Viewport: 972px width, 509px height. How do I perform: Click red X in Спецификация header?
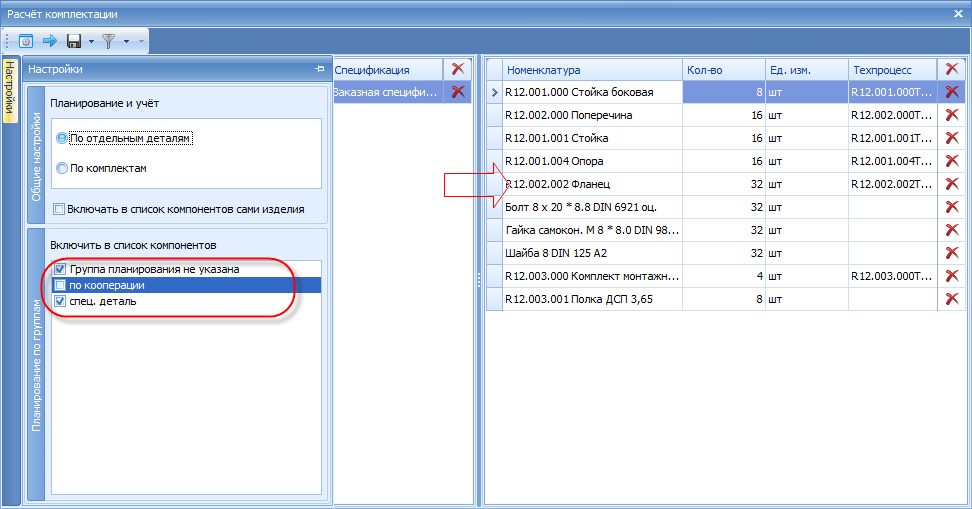[x=458, y=69]
